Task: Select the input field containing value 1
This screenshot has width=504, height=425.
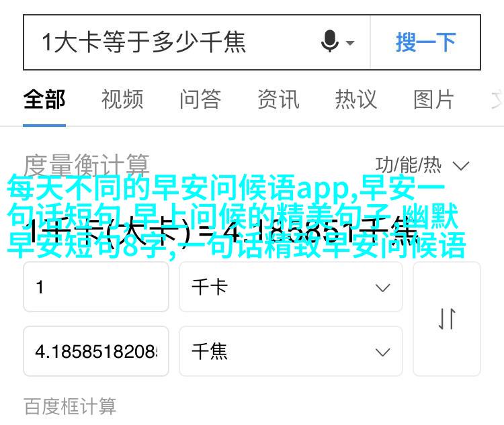Action: pos(96,287)
